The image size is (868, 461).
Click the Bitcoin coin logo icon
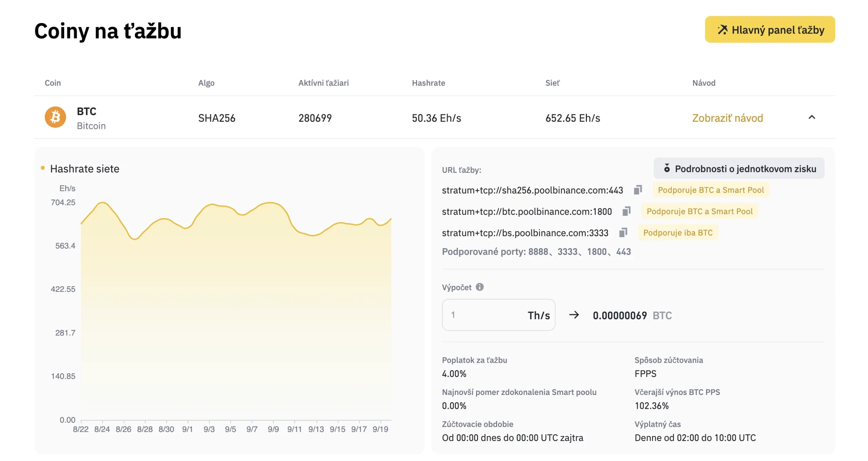[55, 117]
